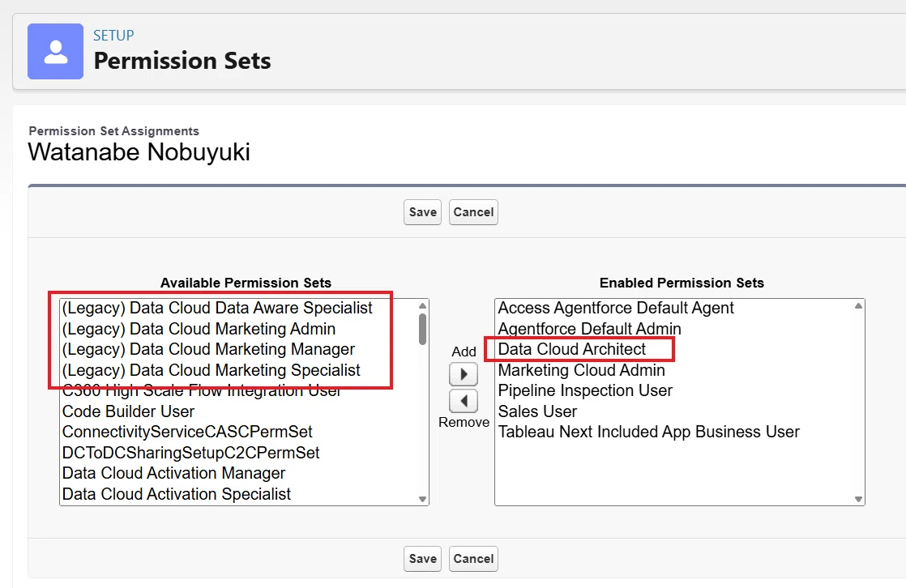Select Marketing Cloud Admin in enabled list

[581, 370]
